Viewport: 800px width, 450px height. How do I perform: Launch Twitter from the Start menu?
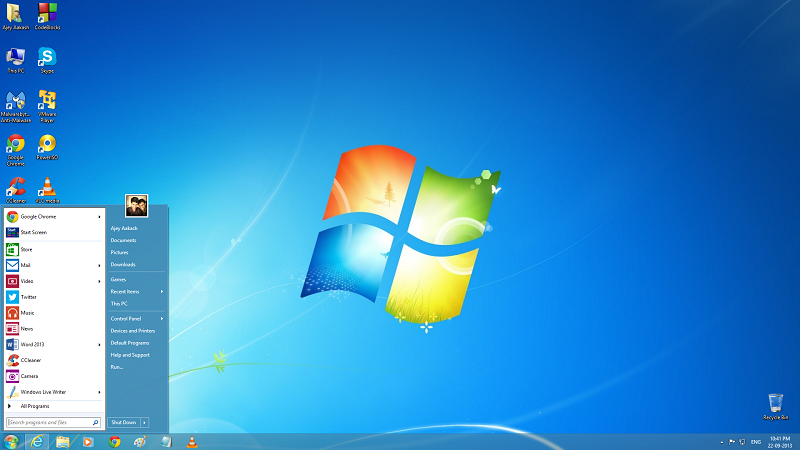54,297
